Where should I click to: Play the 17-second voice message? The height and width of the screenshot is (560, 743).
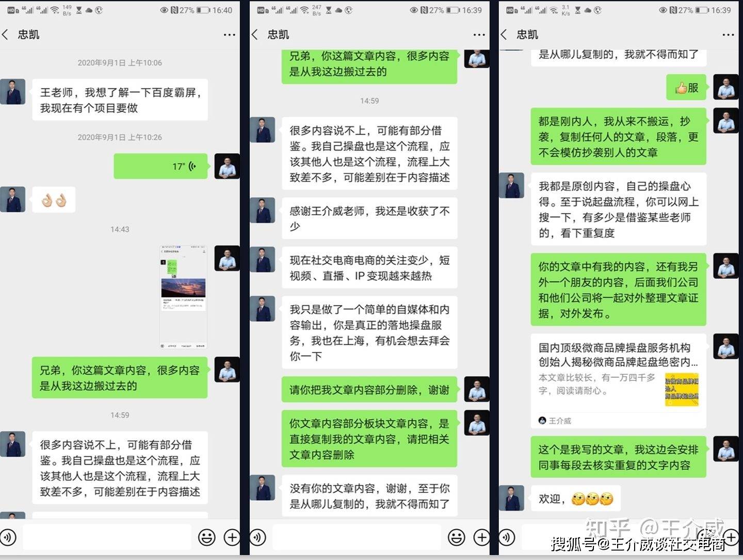[x=160, y=166]
